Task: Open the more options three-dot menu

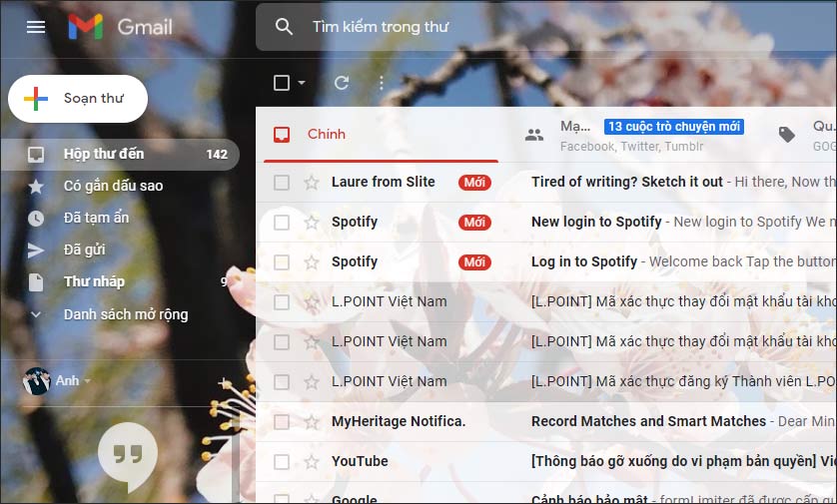Action: pos(382,83)
